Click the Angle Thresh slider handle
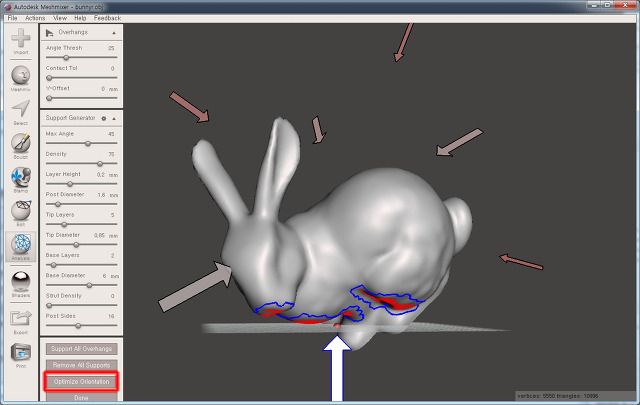Image resolution: width=640 pixels, height=405 pixels. click(66, 58)
